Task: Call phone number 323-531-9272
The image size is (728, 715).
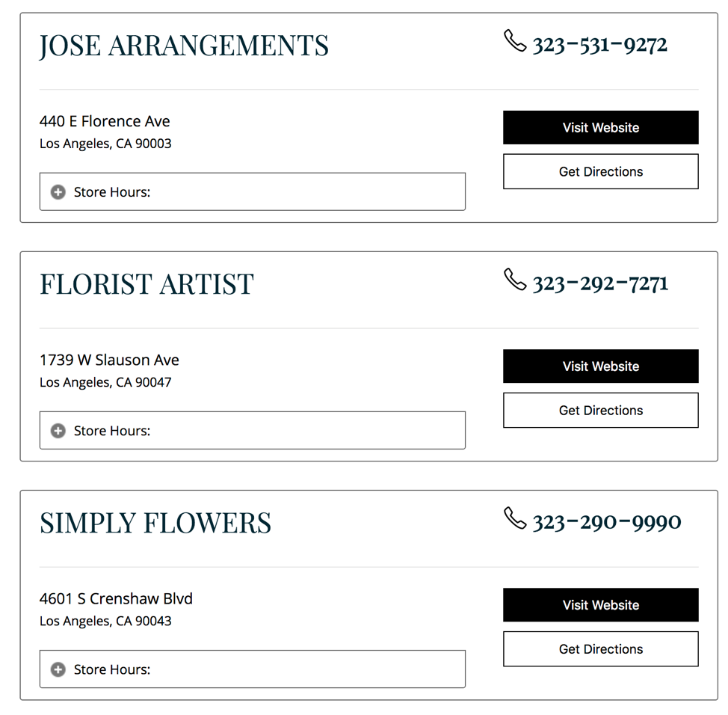Action: click(x=599, y=45)
